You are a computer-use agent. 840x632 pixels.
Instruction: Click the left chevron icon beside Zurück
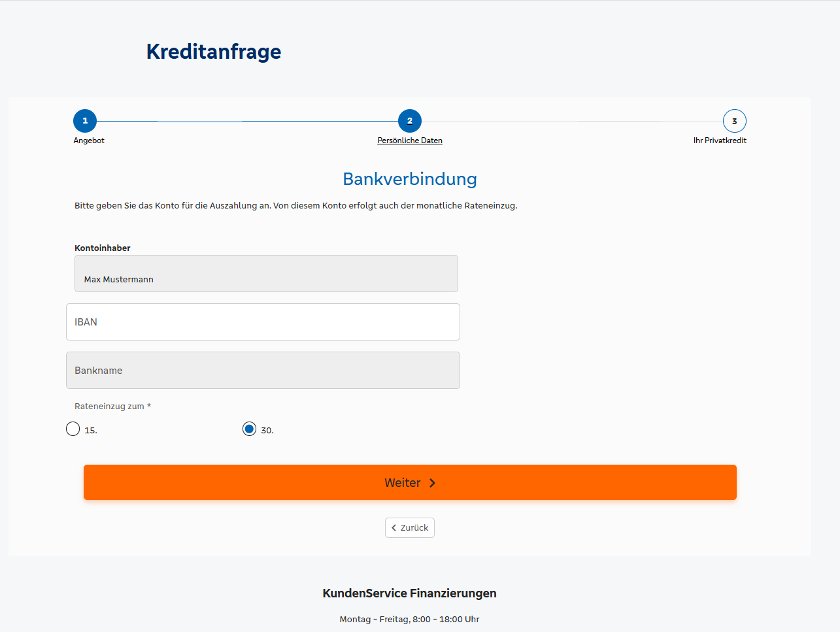pos(394,528)
